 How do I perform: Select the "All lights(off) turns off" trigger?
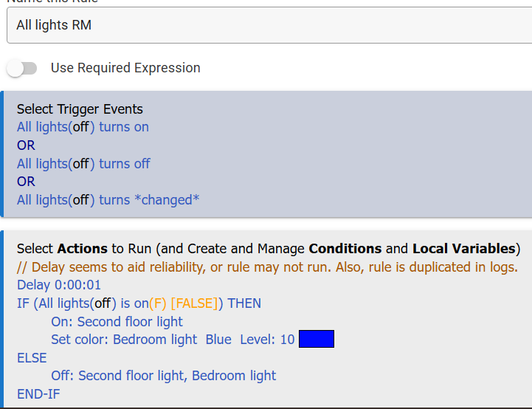83,164
